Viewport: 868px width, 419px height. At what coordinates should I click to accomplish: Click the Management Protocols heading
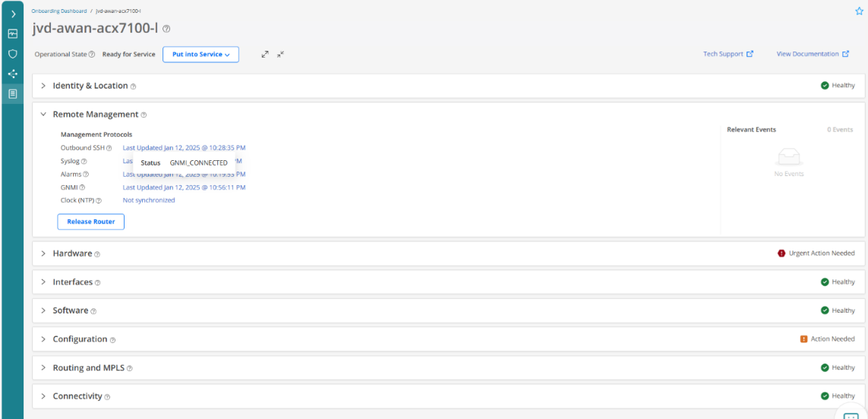tap(96, 134)
